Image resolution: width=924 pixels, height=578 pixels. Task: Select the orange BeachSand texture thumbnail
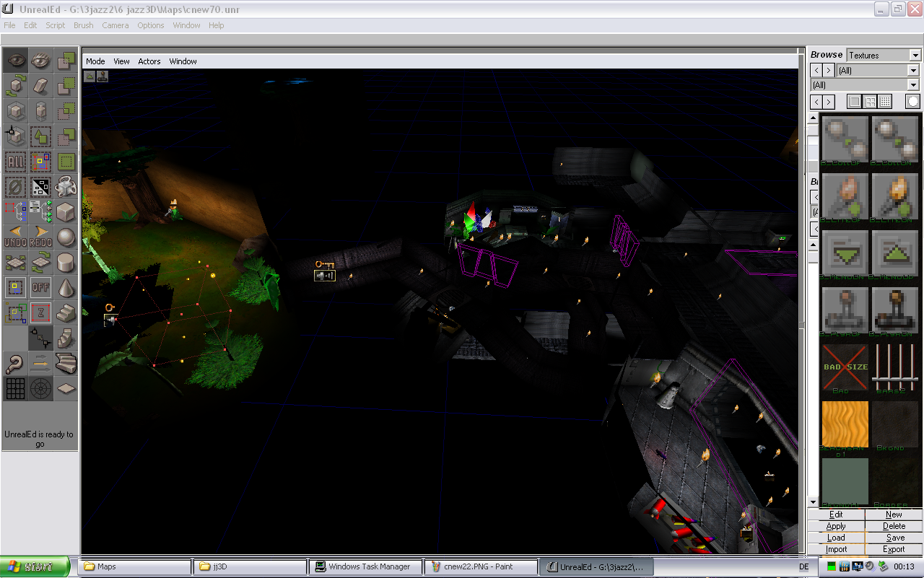(x=845, y=424)
